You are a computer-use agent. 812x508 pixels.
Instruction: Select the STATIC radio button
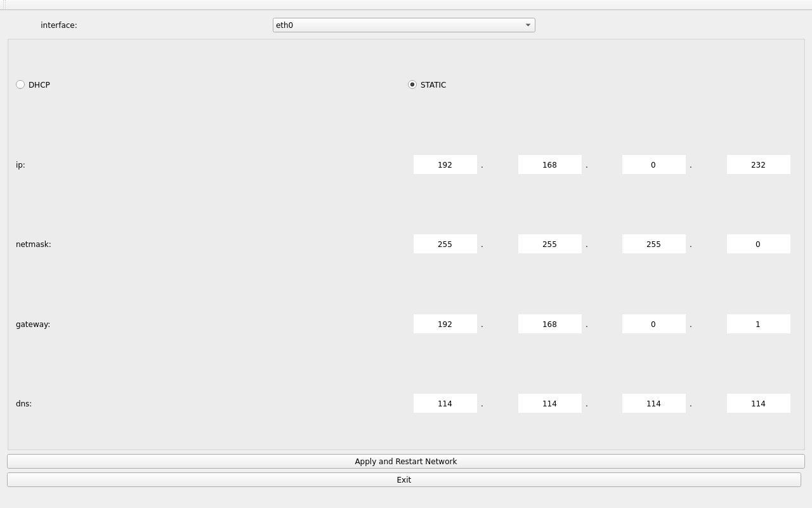412,84
